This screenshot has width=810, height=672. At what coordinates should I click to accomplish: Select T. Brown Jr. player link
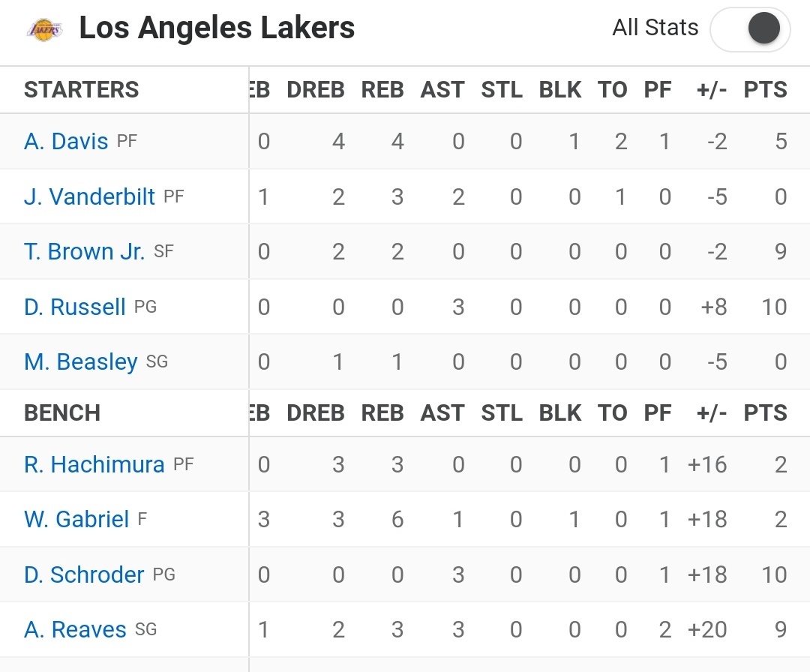pos(84,251)
